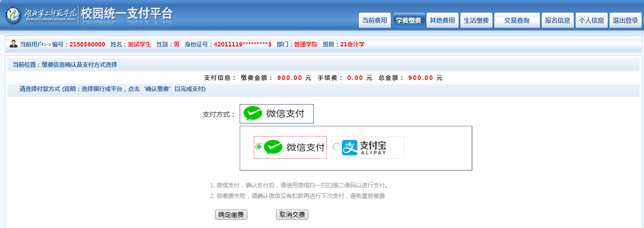Open the 个人信息 tab
This screenshot has width=644, height=228.
591,20
